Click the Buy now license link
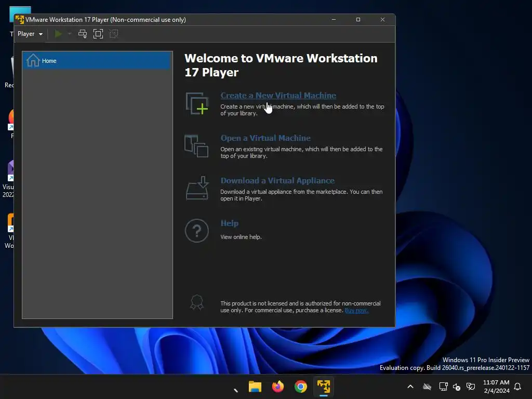Screen dimensions: 532x399 point(356,311)
